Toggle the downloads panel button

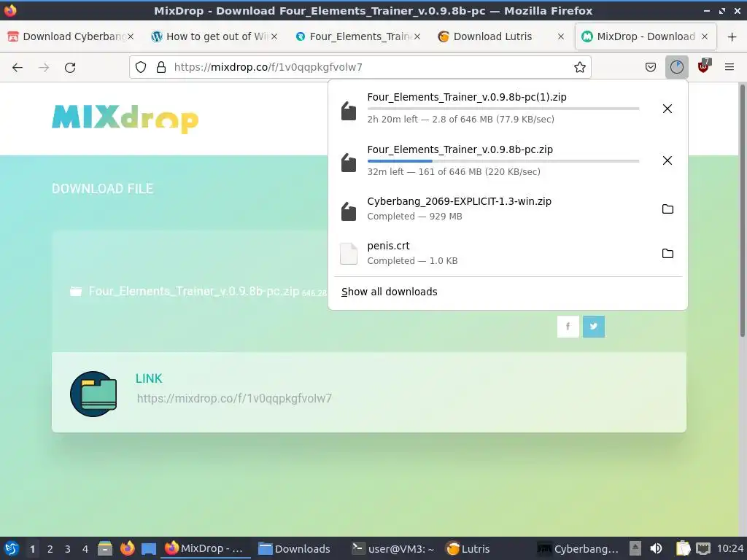[676, 67]
